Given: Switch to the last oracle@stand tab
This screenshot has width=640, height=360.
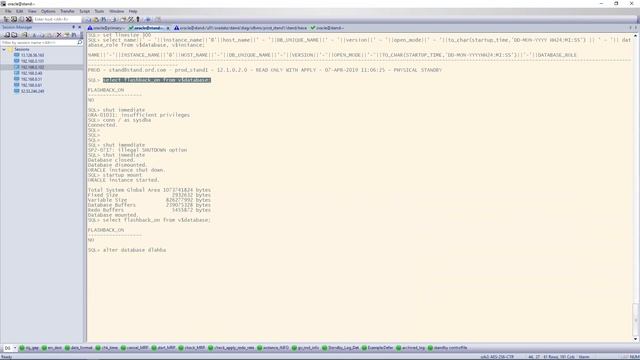Looking at the screenshot, I should [x=327, y=28].
